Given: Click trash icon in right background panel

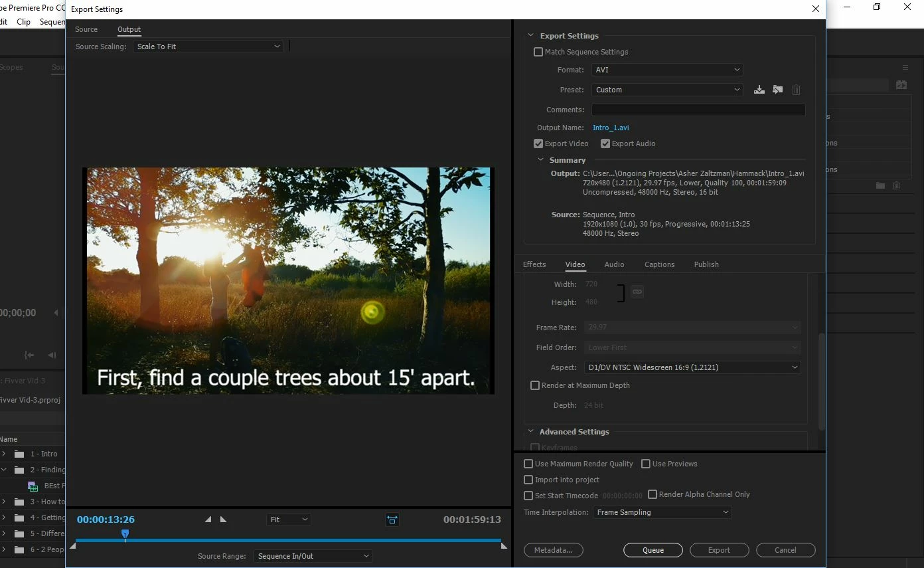Looking at the screenshot, I should [x=897, y=186].
